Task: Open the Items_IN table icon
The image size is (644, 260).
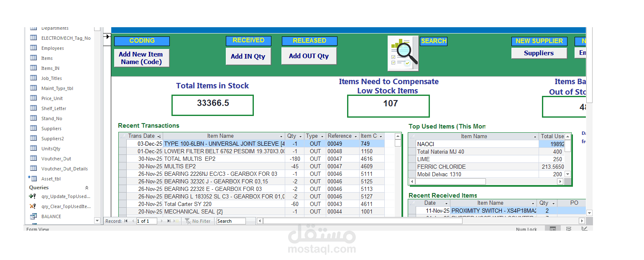Action: (x=33, y=68)
